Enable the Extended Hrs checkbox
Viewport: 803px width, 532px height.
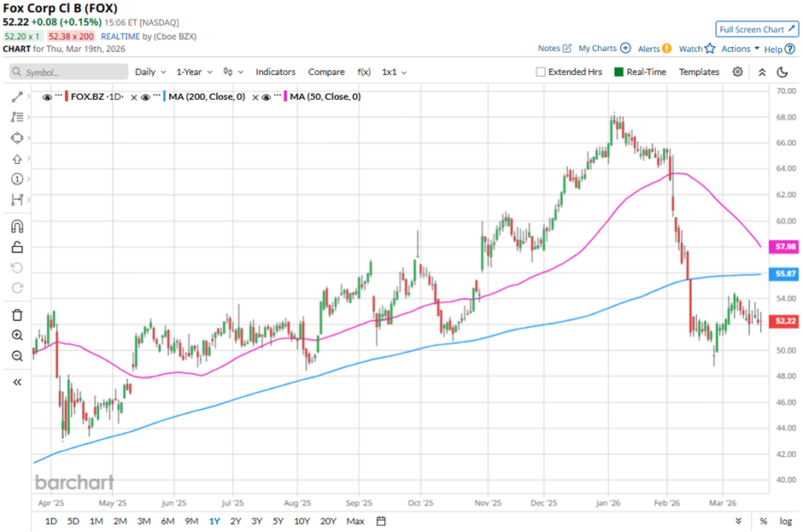(x=541, y=73)
